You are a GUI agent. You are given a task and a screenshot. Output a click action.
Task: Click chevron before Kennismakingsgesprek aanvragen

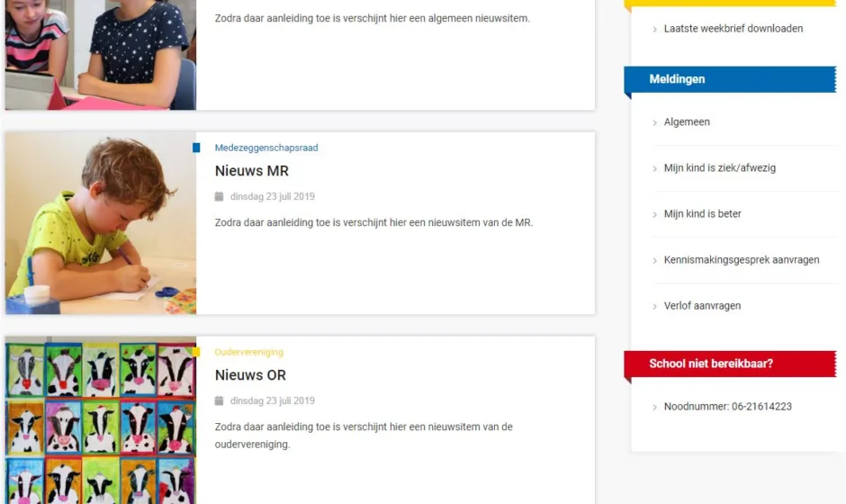point(654,260)
